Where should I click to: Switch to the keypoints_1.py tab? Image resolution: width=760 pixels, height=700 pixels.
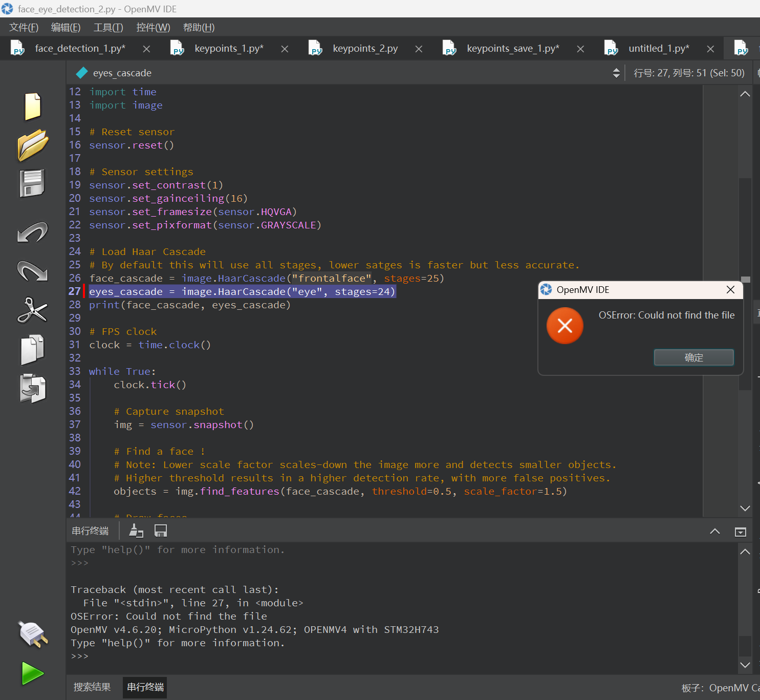click(x=229, y=48)
